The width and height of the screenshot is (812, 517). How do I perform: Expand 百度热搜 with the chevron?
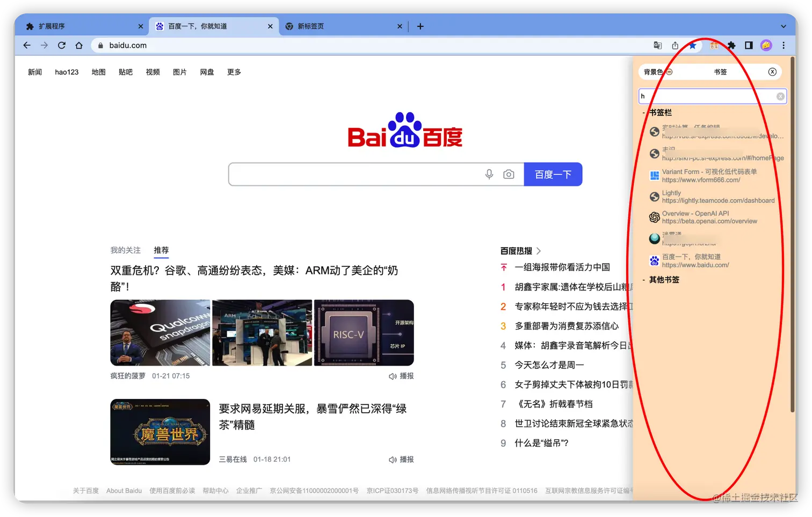pyautogui.click(x=539, y=251)
